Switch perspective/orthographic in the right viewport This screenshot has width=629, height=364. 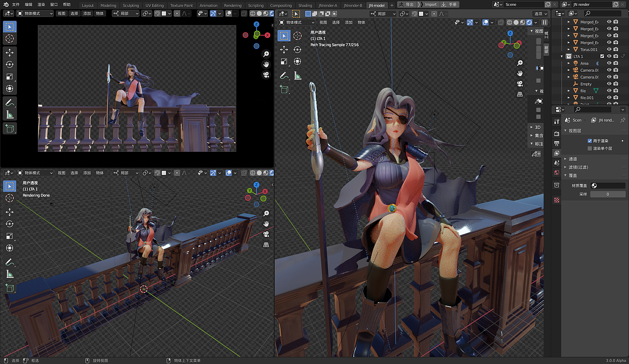click(x=520, y=94)
